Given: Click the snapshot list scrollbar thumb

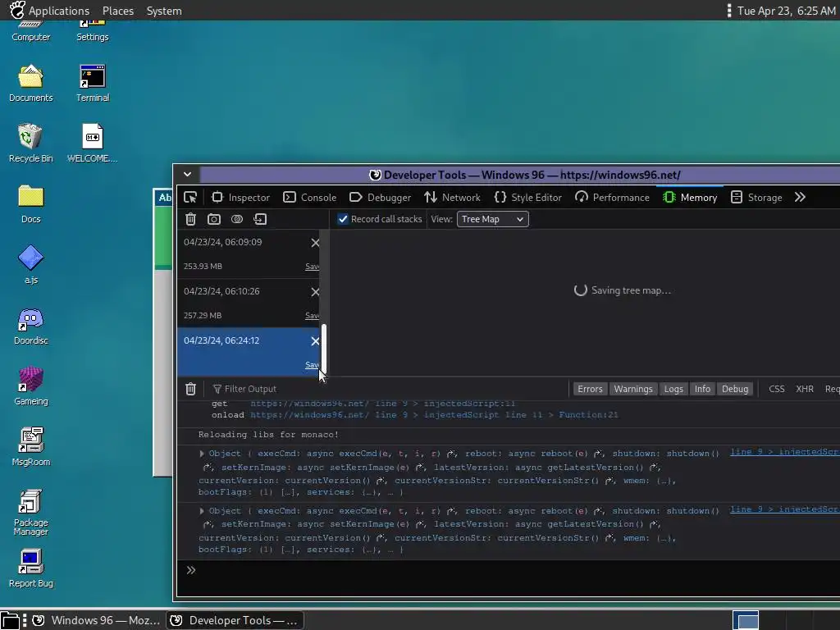Looking at the screenshot, I should (x=323, y=349).
